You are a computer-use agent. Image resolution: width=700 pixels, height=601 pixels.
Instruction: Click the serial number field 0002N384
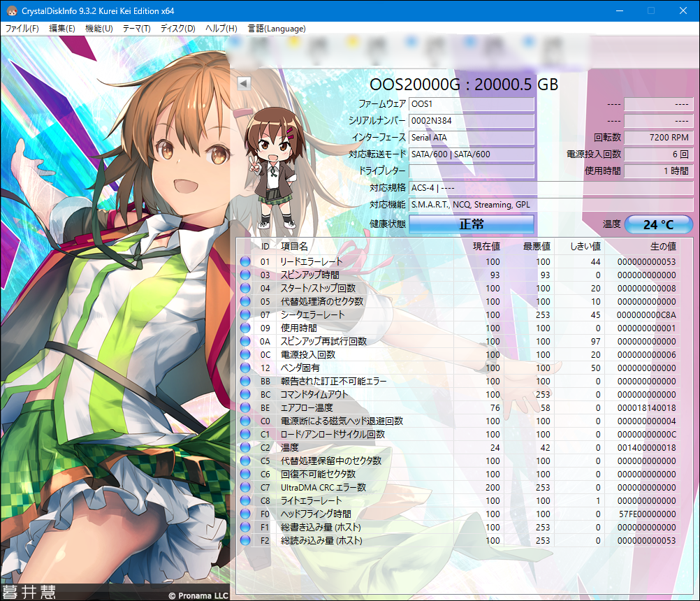pos(472,121)
